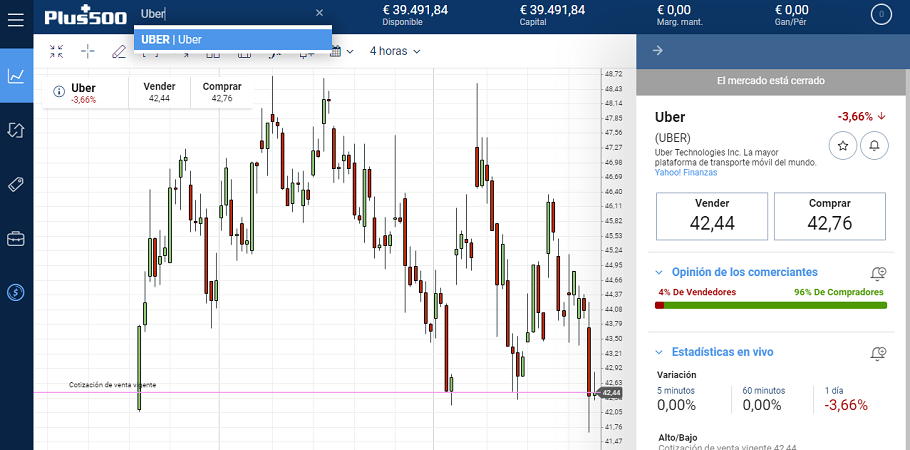This screenshot has height=450, width=910.
Task: Open the funds management dollar icon
Action: click(x=16, y=292)
